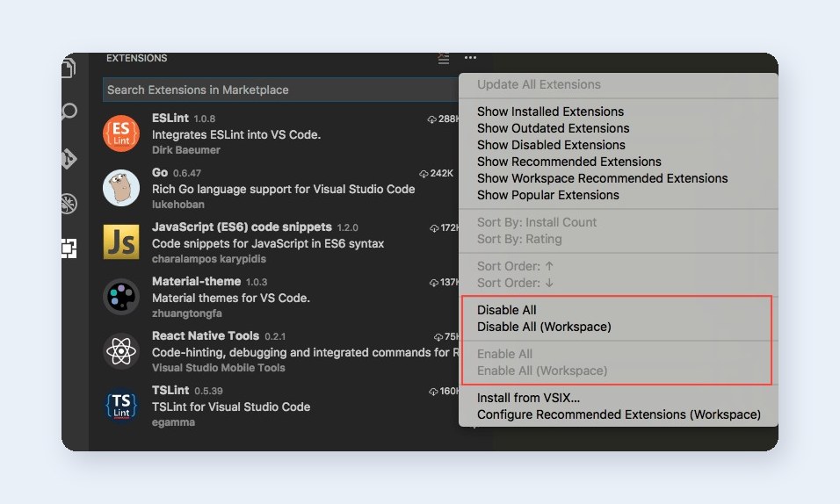
Task: Choose Disable All (Workspace)
Action: click(x=544, y=327)
